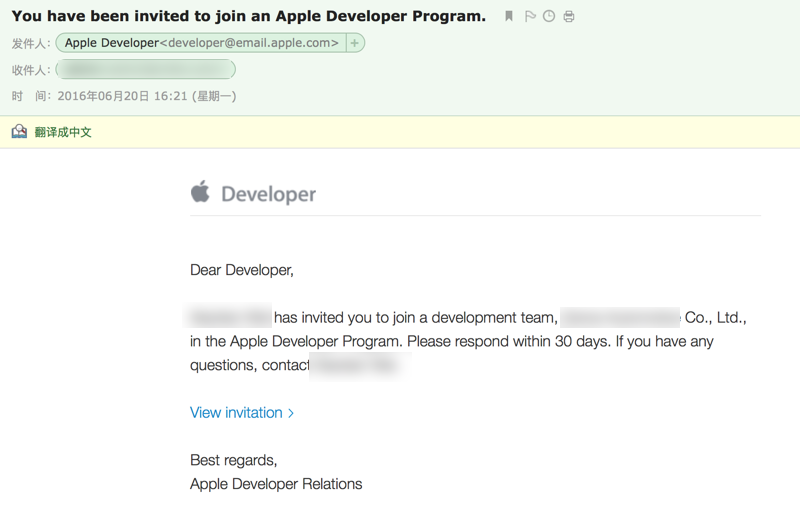800x515 pixels.
Task: Click the blurred company name before Co., Ltd.
Action: (x=620, y=318)
